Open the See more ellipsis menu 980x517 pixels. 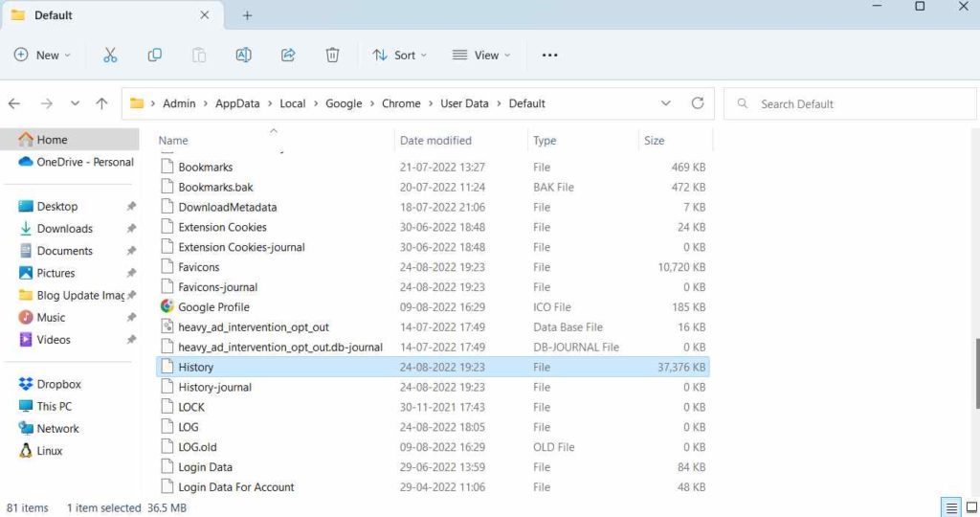point(549,55)
